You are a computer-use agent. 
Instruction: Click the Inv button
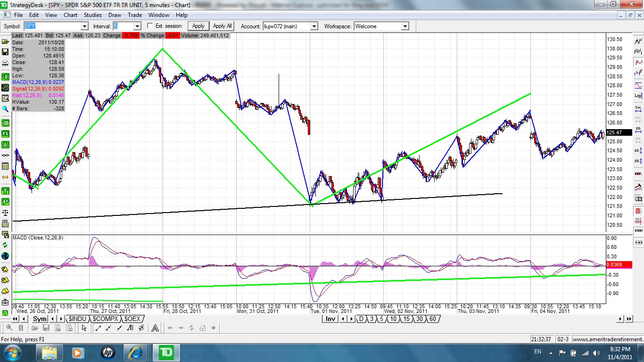331,319
